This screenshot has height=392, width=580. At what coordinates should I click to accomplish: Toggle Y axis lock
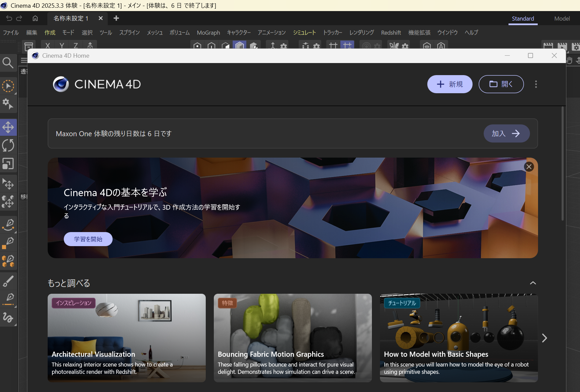click(62, 45)
